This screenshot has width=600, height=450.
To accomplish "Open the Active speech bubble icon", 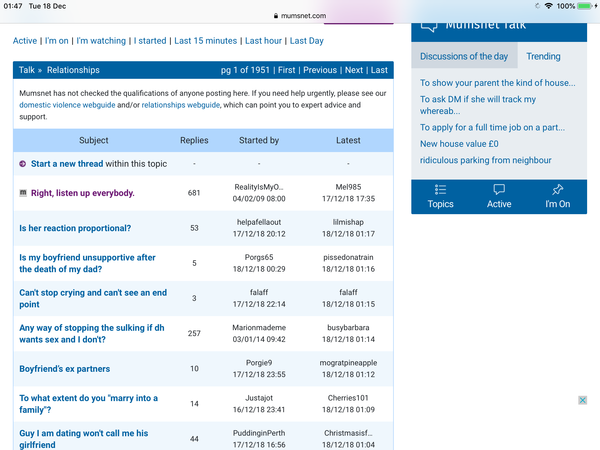I will pyautogui.click(x=499, y=189).
